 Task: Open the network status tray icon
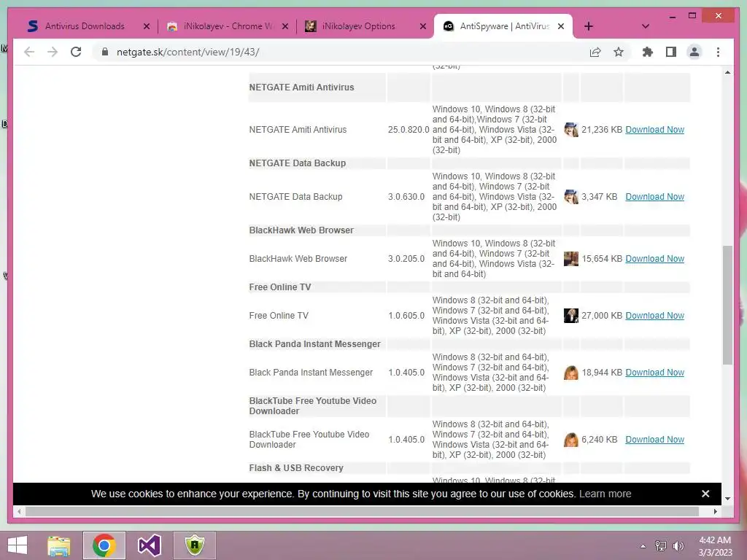(660, 545)
